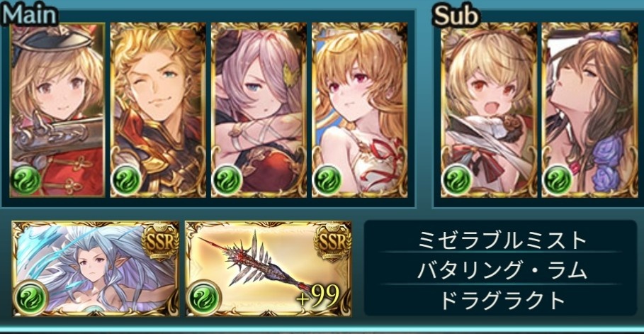Image resolution: width=644 pixels, height=334 pixels.
Task: Select the ミゼラブルミスト skill
Action: (501, 241)
